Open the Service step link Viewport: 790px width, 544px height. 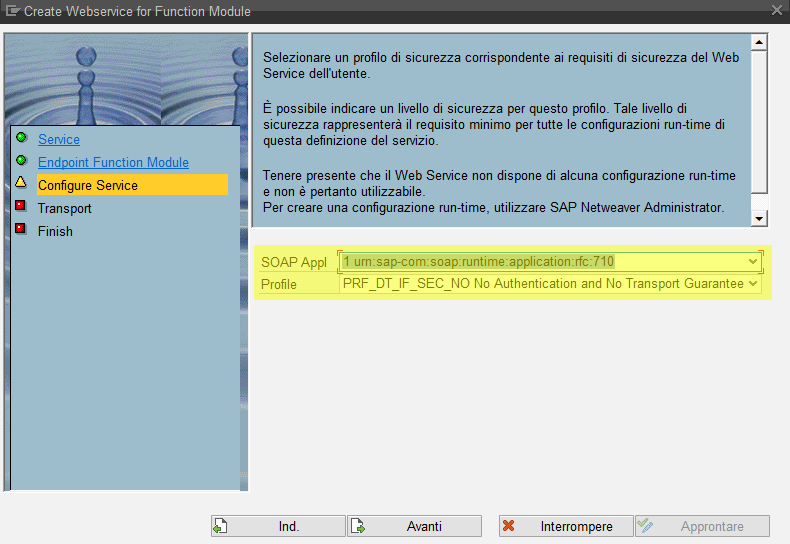59,140
